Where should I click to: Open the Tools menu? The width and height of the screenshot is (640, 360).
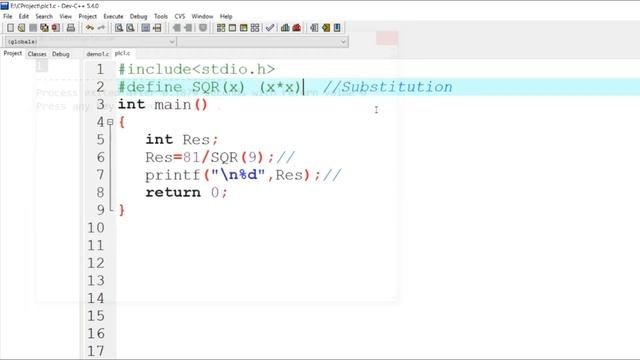[x=161, y=16]
